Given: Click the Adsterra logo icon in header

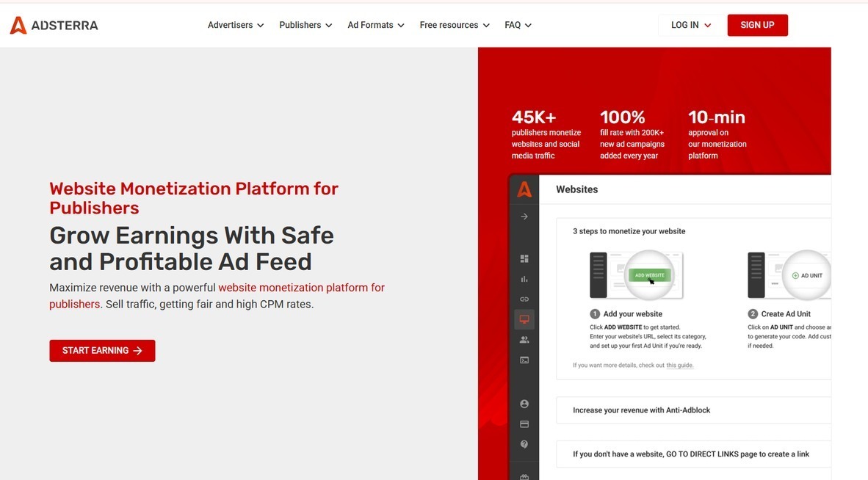Looking at the screenshot, I should [x=18, y=25].
